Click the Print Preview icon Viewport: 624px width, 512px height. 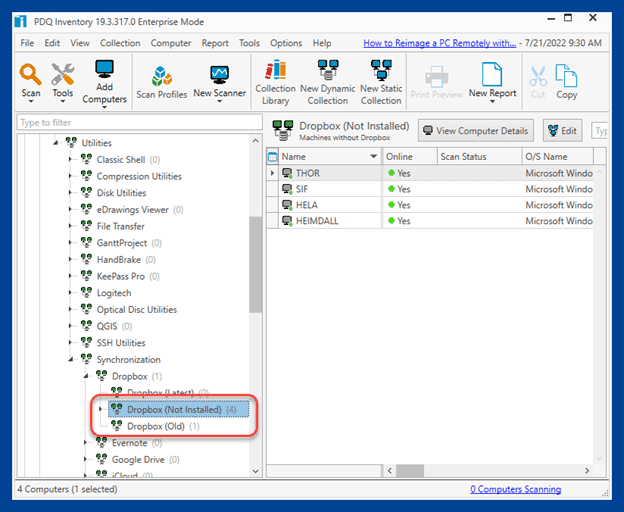click(437, 76)
